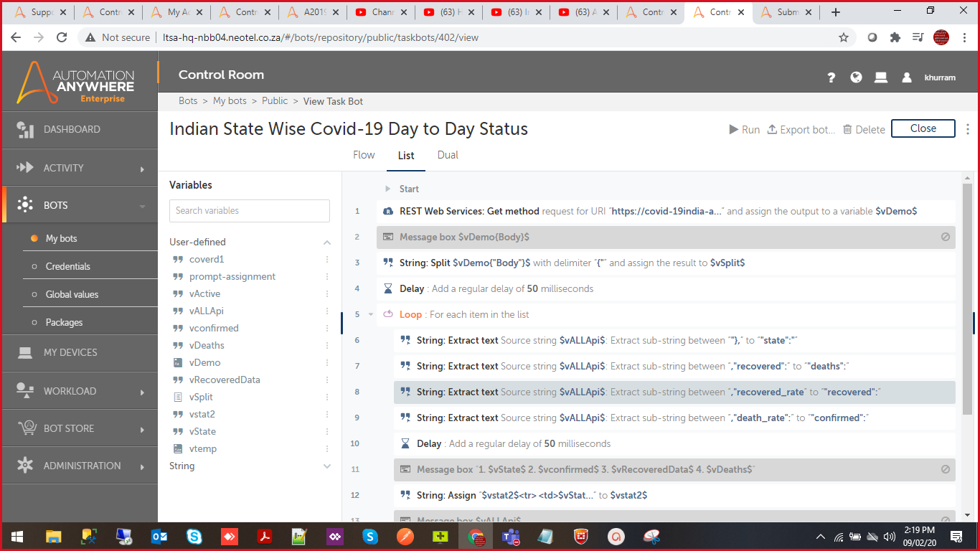Collapse the Loop block on line 5
Viewport: 980px width, 551px height.
371,314
